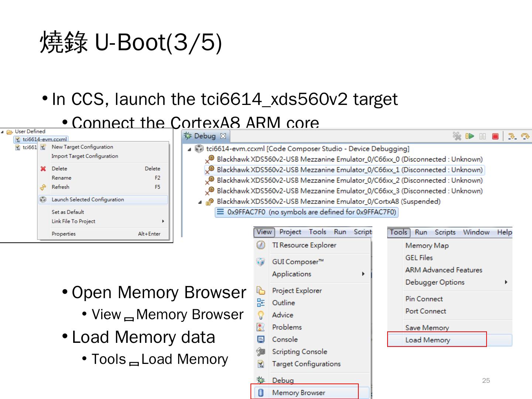The width and height of the screenshot is (532, 399).
Task: Collapse the tci6614-evm.ccxml debug session node
Action: (x=190, y=149)
